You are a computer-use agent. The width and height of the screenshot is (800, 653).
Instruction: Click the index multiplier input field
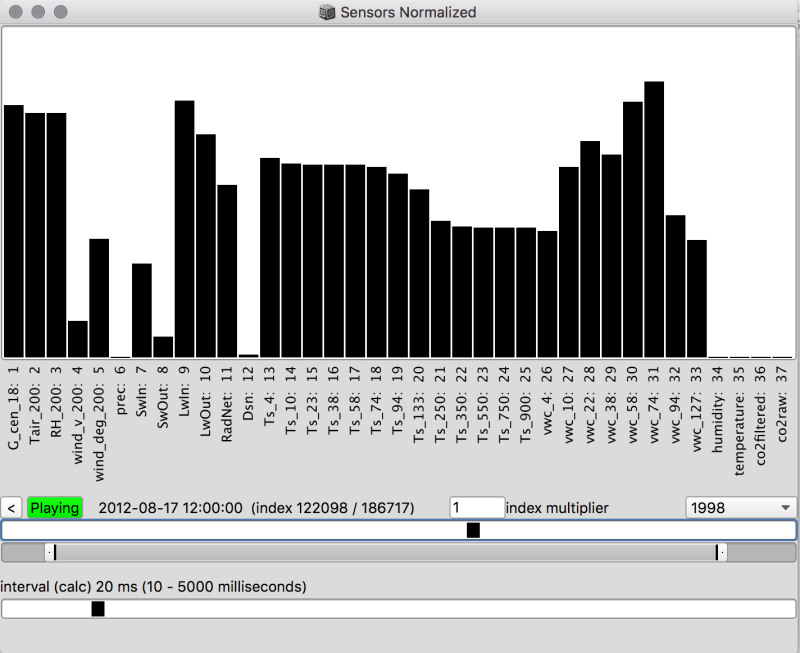click(477, 506)
